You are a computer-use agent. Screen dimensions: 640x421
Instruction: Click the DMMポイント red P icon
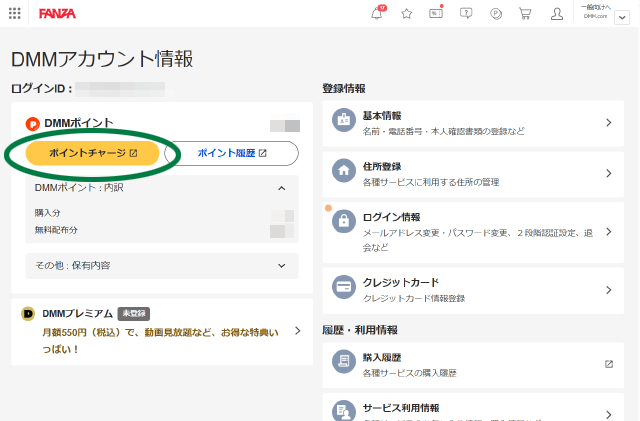pos(33,124)
